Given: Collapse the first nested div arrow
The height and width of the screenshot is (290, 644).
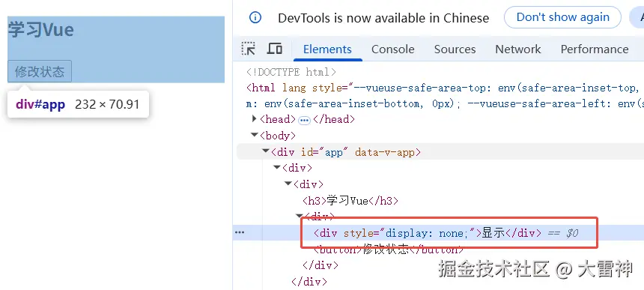Looking at the screenshot, I should (x=277, y=168).
